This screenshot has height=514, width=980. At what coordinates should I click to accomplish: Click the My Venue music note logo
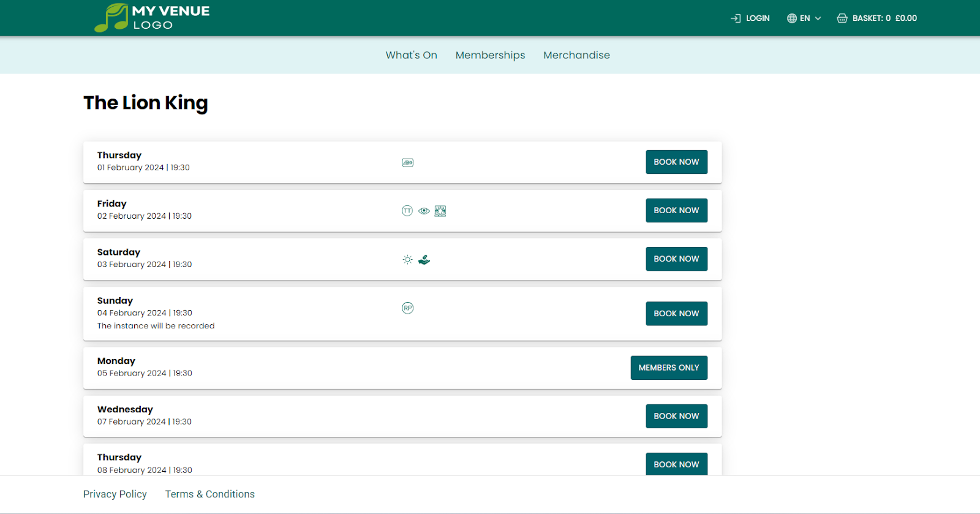(x=111, y=18)
